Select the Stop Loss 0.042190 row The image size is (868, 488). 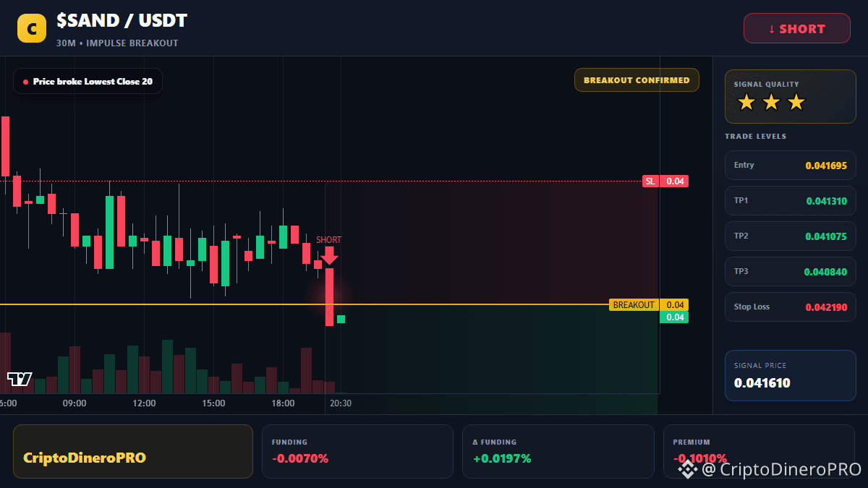pos(790,307)
